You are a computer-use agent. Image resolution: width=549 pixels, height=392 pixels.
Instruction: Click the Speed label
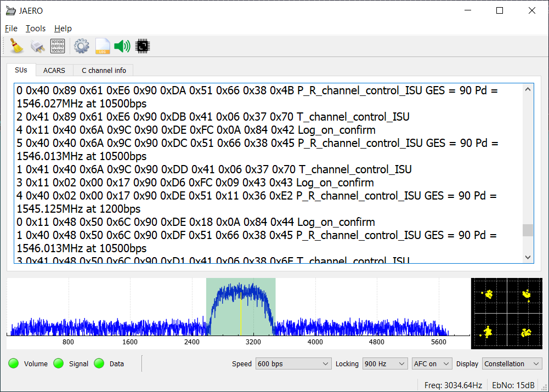pos(241,363)
